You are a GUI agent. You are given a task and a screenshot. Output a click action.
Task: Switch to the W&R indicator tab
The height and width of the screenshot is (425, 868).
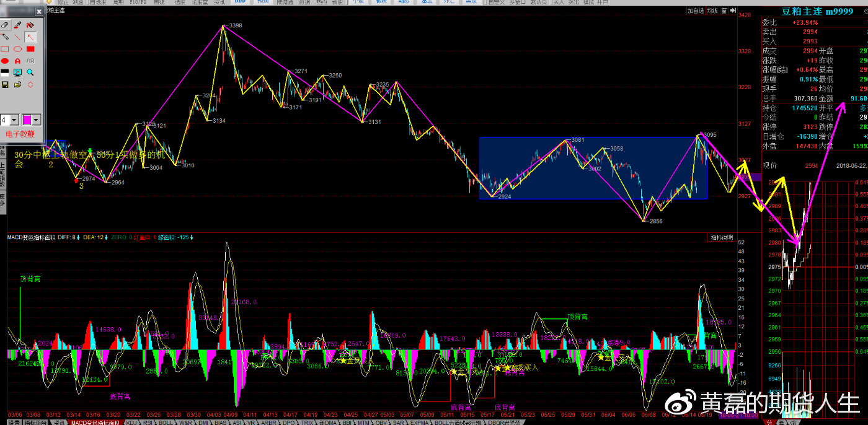click(185, 422)
